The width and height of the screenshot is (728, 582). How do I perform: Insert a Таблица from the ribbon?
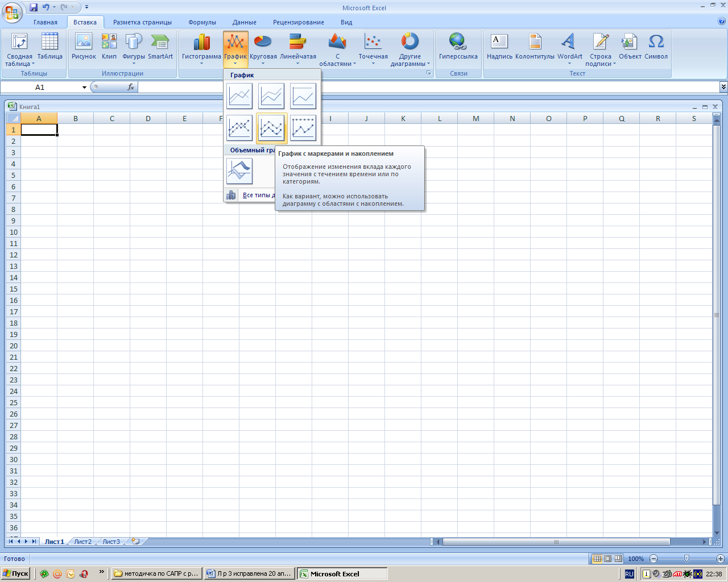50,47
